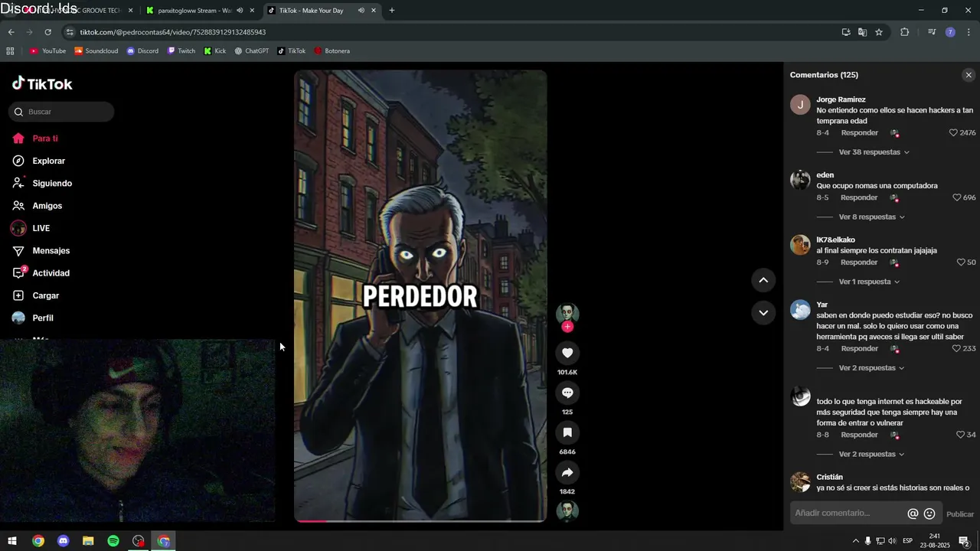
Task: Like the video with heart icon
Action: point(567,353)
